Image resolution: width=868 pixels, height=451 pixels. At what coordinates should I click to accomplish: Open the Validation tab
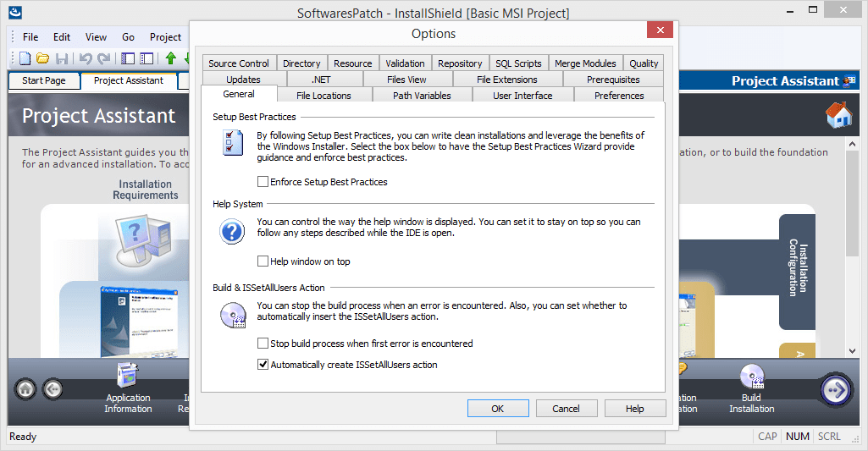(x=406, y=63)
